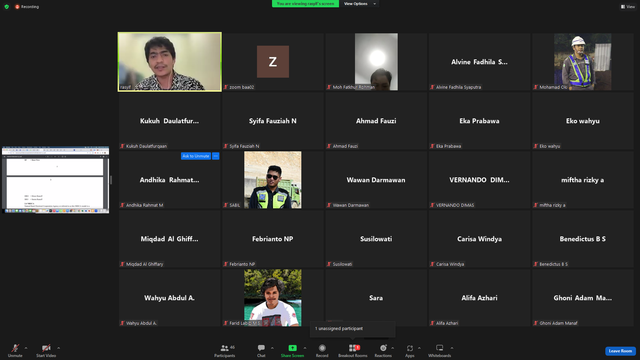Viewport: 640px width, 360px height.
Task: Open the View Options dropdown
Action: coord(360,4)
